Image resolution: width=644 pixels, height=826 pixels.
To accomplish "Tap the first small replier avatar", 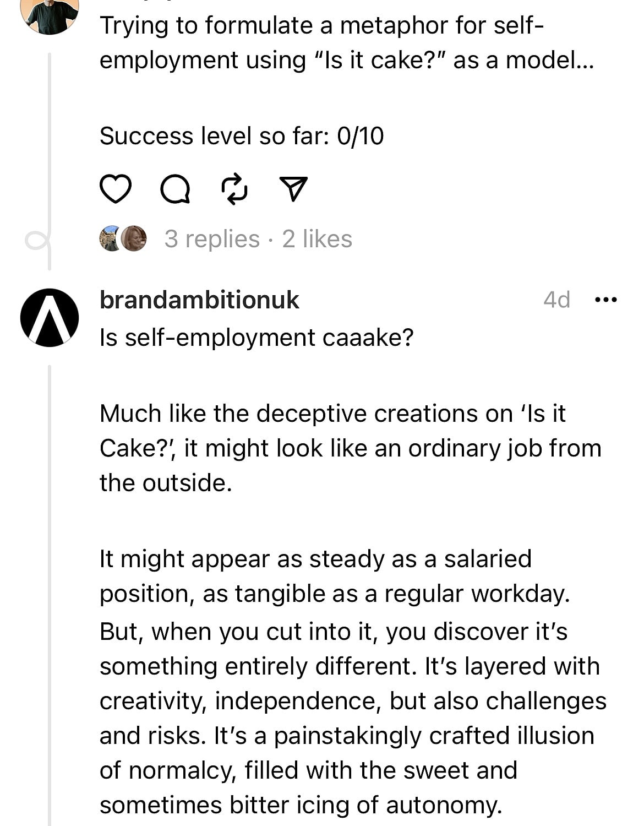I will 110,238.
